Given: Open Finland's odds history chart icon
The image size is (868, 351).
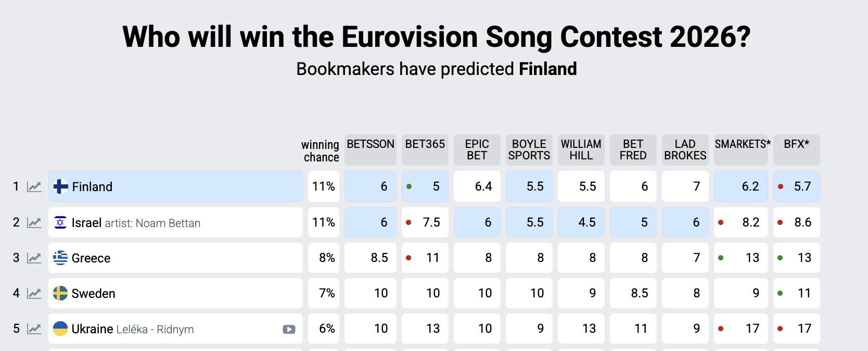Looking at the screenshot, I should [34, 187].
